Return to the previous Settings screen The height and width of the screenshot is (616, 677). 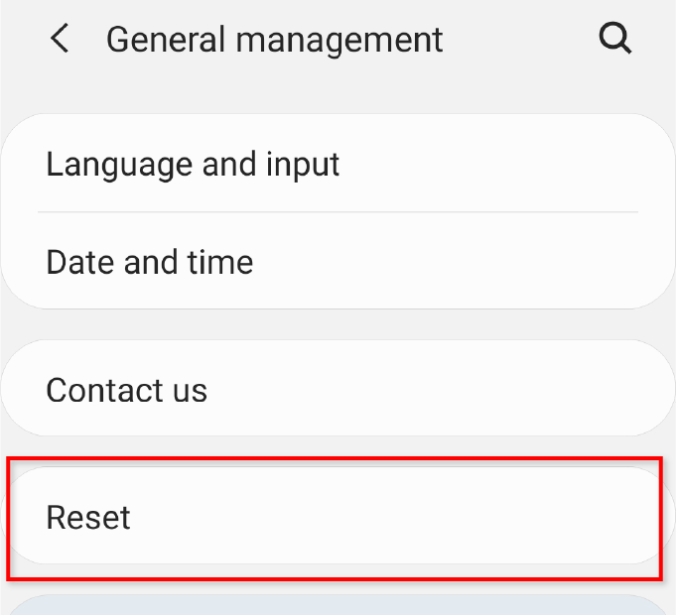60,39
